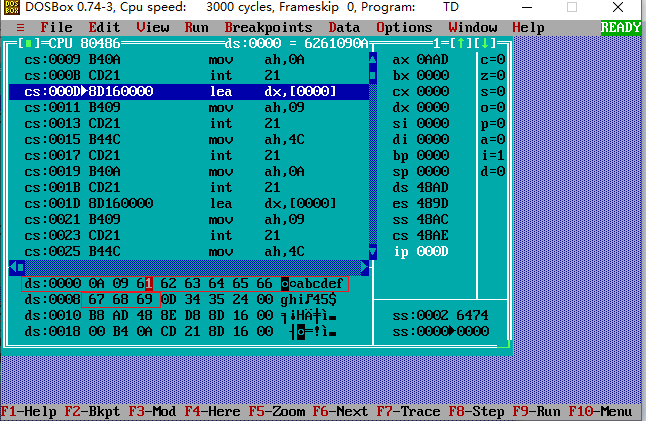This screenshot has height=421, width=646.
Task: Open the Options menu
Action: tap(404, 28)
